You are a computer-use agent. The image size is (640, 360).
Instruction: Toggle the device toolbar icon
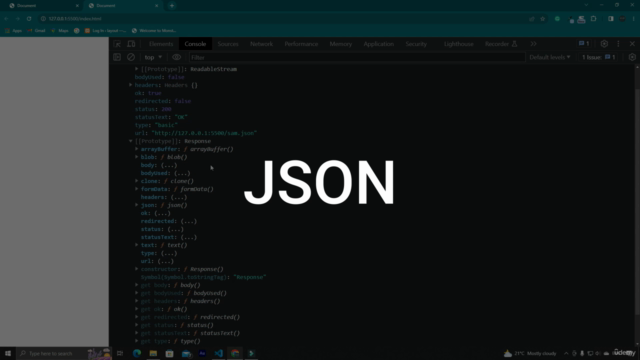131,44
